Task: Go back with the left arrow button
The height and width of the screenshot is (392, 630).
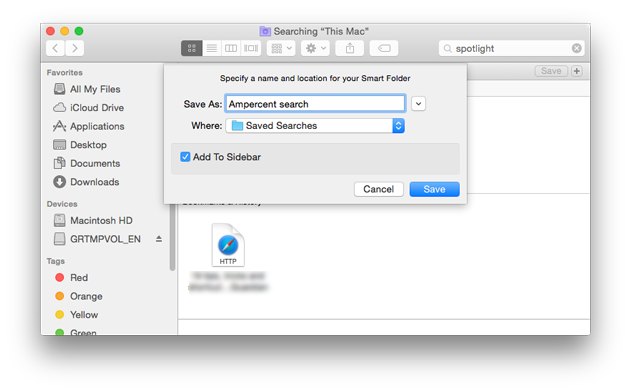Action: coord(55,49)
